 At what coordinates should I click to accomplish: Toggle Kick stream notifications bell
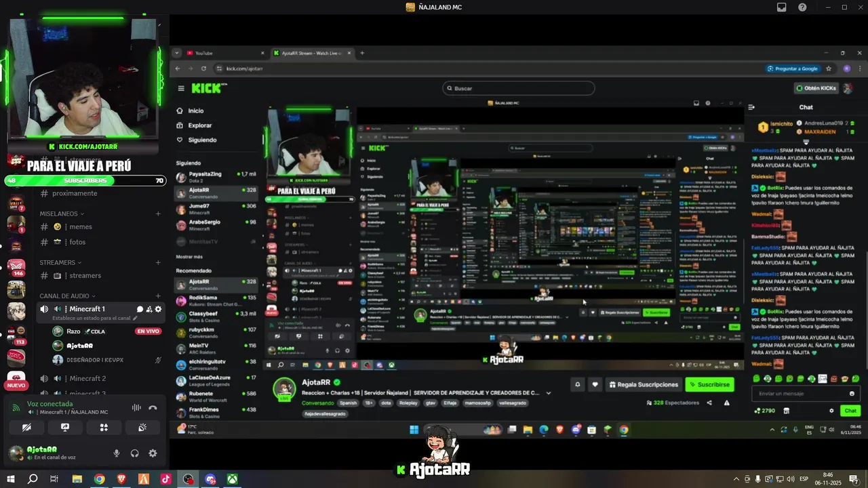click(x=578, y=384)
